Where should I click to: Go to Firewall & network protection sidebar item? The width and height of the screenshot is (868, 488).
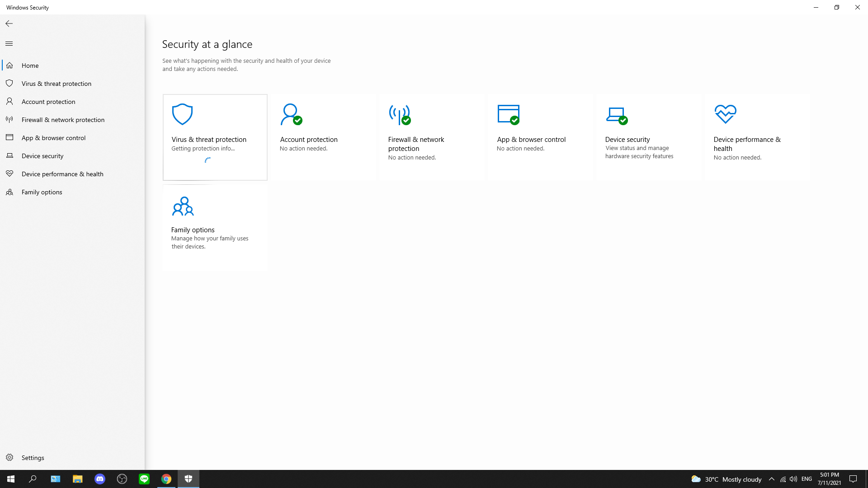[63, 120]
